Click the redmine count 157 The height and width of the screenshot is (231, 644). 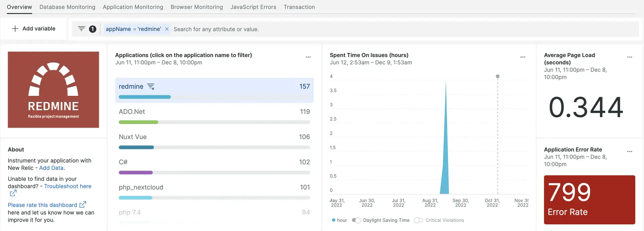305,86
